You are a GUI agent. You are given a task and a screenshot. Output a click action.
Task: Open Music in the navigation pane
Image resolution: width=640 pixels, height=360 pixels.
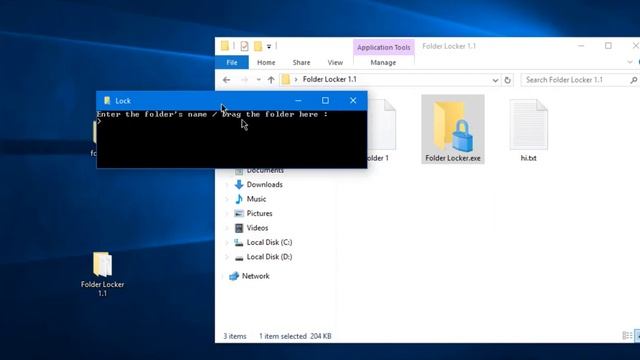pos(256,199)
